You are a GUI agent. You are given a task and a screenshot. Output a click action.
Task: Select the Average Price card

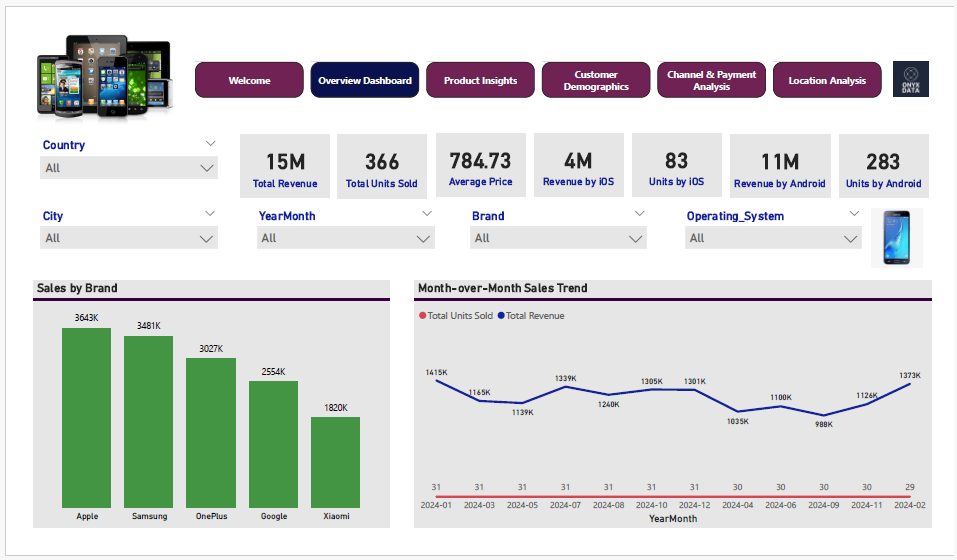point(480,165)
